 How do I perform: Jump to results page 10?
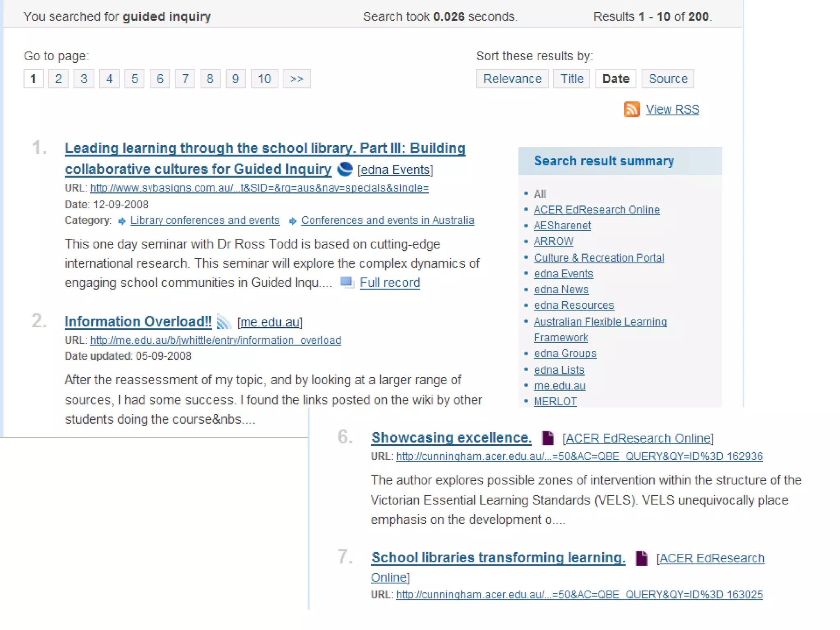coord(264,79)
